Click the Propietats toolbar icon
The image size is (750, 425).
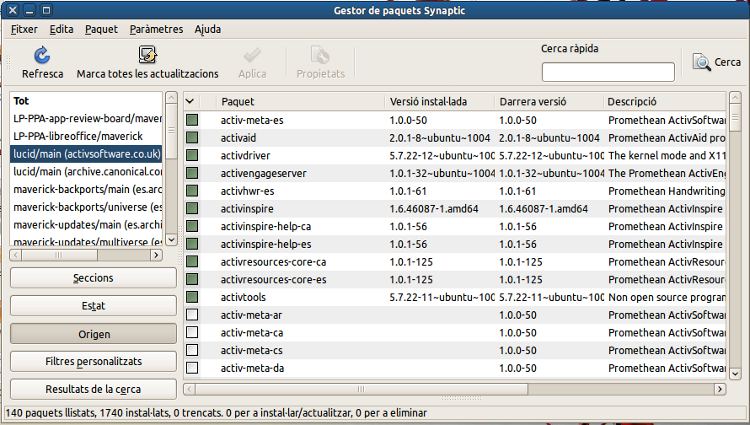point(320,55)
